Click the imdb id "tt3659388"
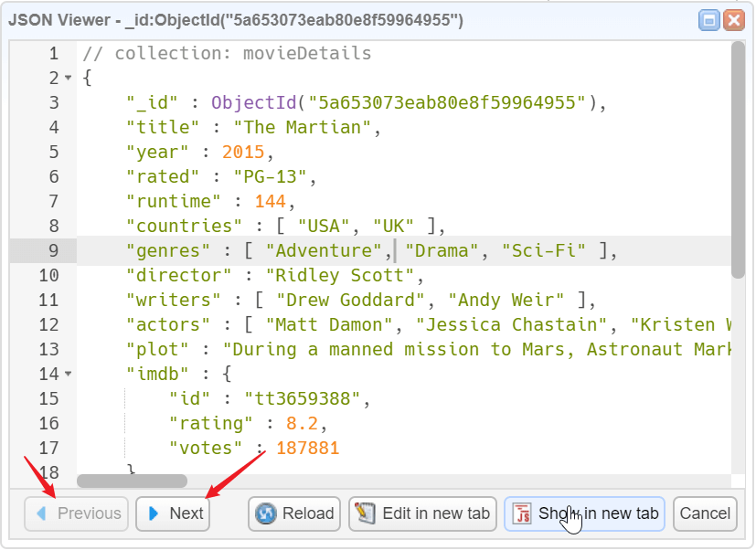 click(303, 398)
